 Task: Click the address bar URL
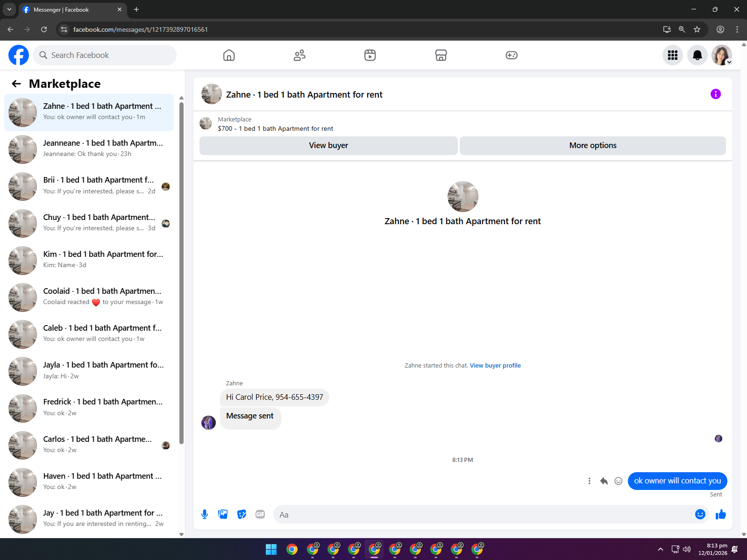tap(140, 29)
